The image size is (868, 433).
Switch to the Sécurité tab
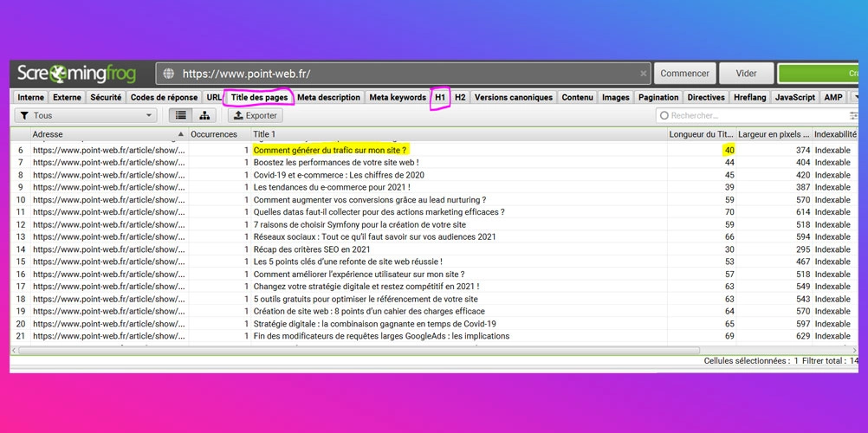[x=106, y=98]
